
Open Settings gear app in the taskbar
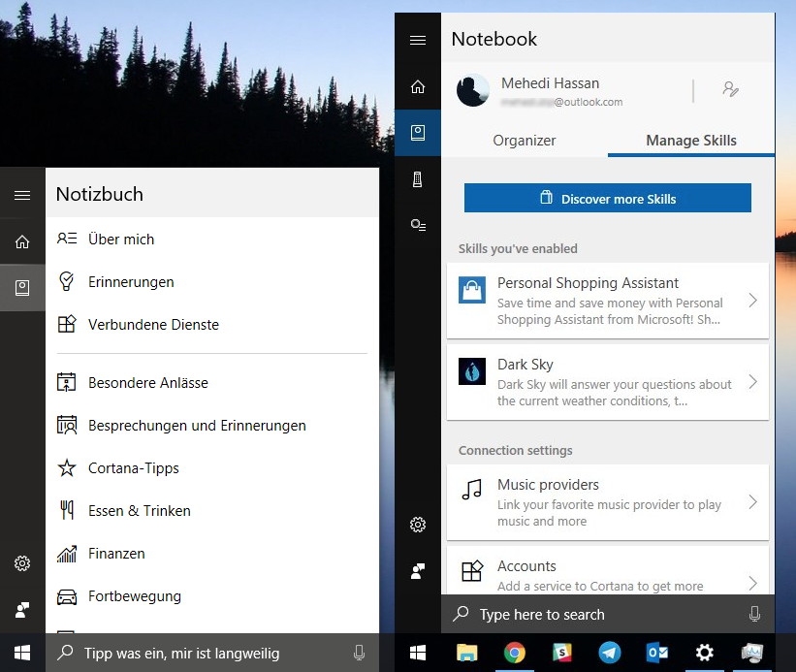point(705,653)
